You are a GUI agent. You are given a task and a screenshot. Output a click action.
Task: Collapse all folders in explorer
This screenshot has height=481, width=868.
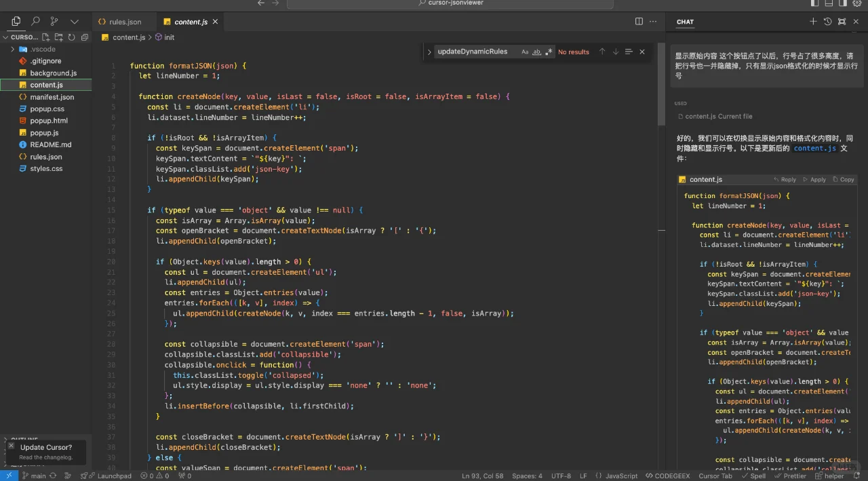[84, 37]
